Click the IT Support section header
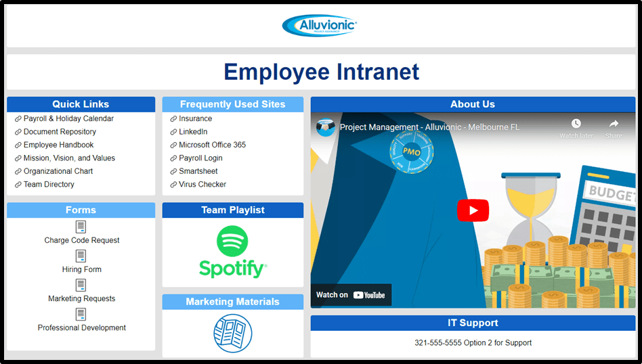 point(473,323)
